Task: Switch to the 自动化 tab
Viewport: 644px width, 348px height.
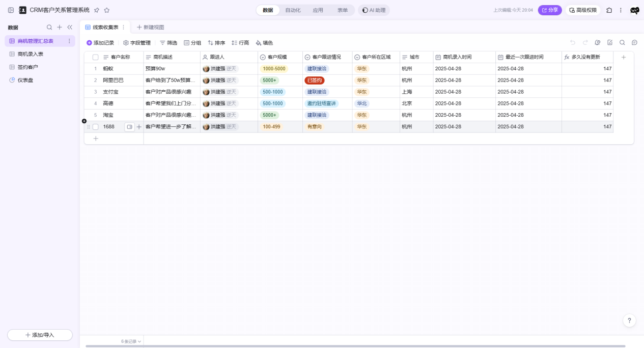Action: click(293, 10)
